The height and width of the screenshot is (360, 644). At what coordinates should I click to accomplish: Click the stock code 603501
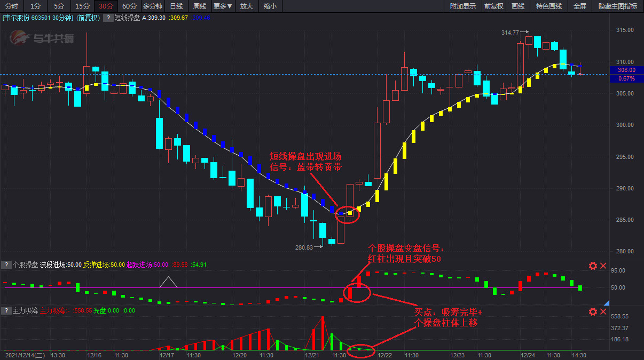[41, 18]
